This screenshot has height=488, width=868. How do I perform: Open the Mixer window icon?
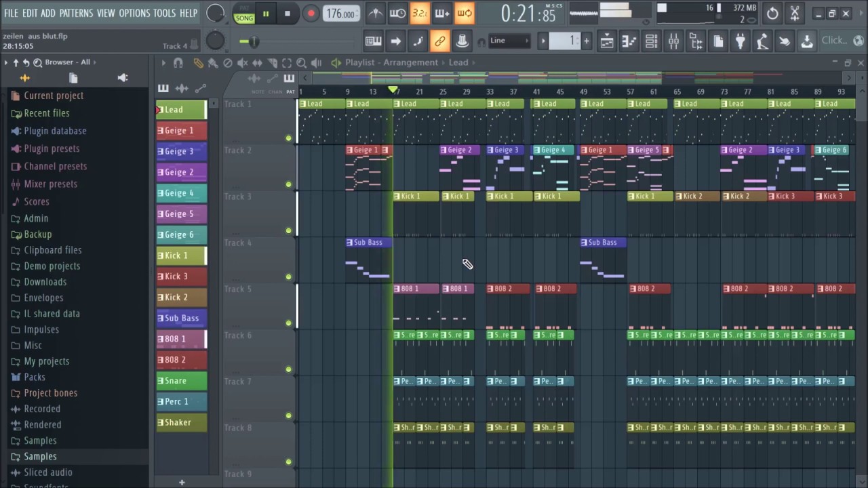(x=673, y=41)
